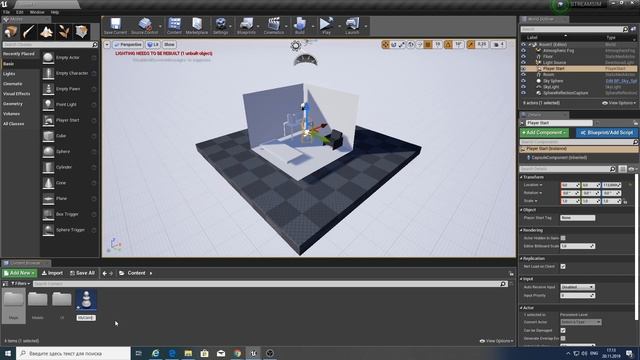The height and width of the screenshot is (360, 640).
Task: Click Save All in Content Browser
Action: tap(82, 273)
